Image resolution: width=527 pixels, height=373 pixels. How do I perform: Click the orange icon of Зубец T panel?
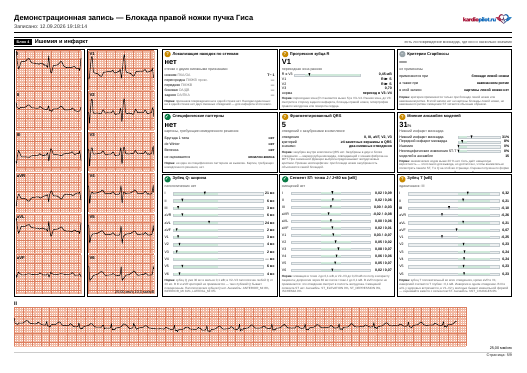[402, 179]
